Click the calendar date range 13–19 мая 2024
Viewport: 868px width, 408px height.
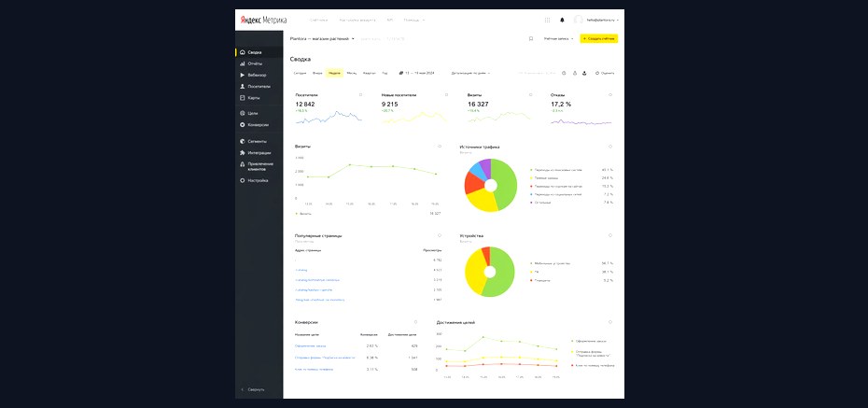(x=417, y=73)
